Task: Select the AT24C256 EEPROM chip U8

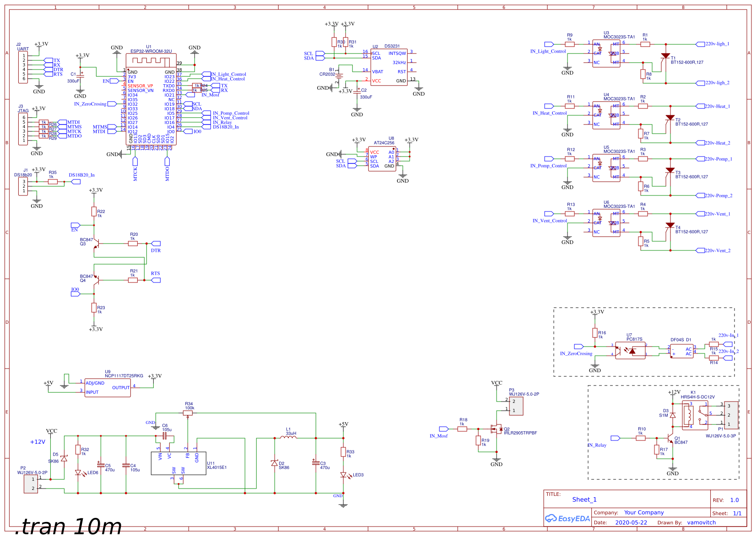Action: coord(382,159)
